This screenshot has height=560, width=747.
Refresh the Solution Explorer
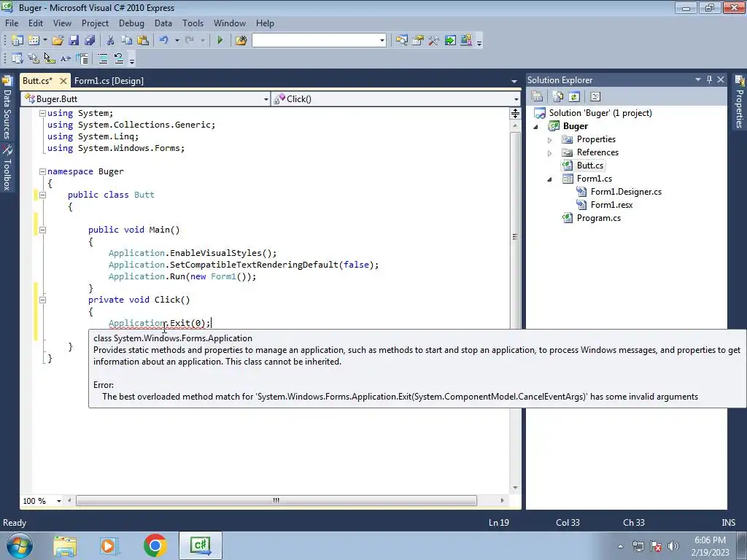(574, 97)
